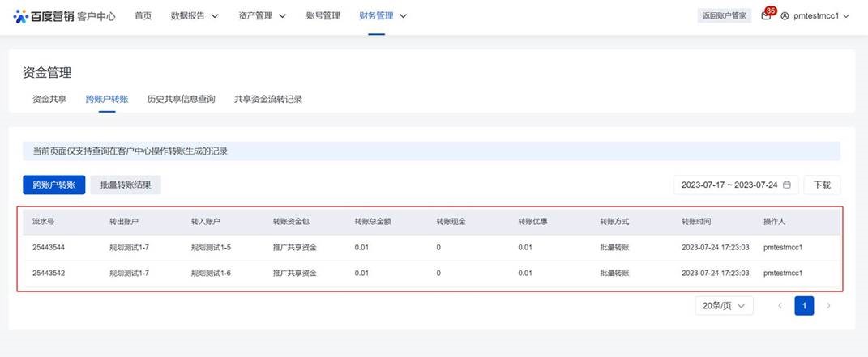
Task: Open the notification bell with 35 badge
Action: pos(766,16)
